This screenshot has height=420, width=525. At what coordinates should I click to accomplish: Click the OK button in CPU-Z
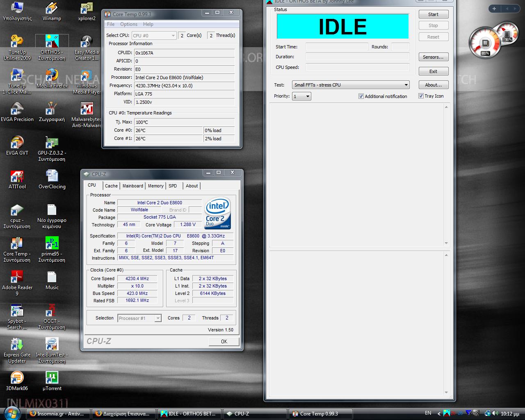[224, 341]
